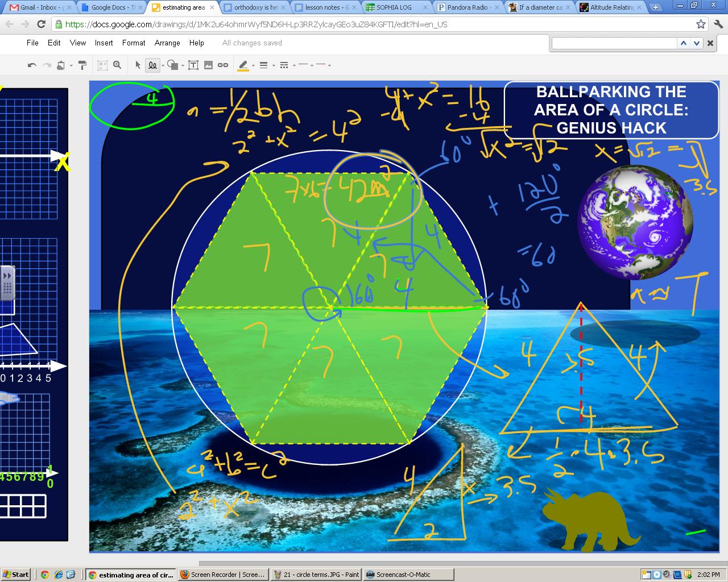Select the Text box tool

(x=193, y=65)
